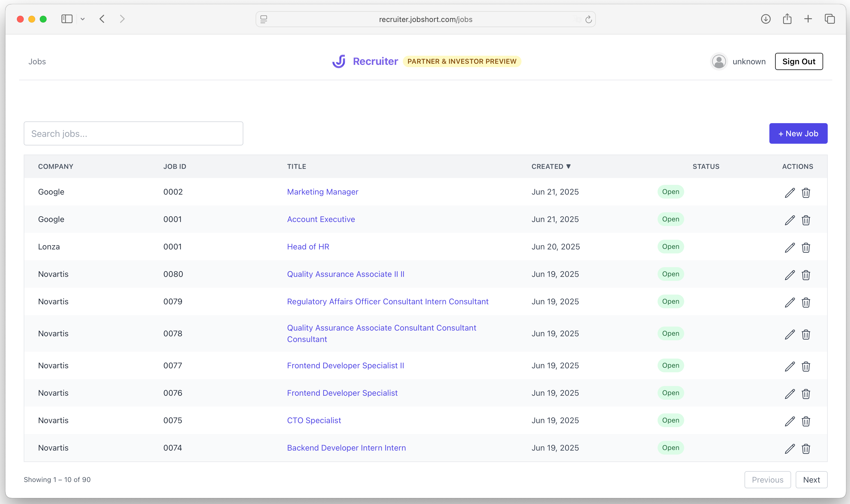The height and width of the screenshot is (504, 850).
Task: Click the Search jobs input field
Action: (133, 133)
